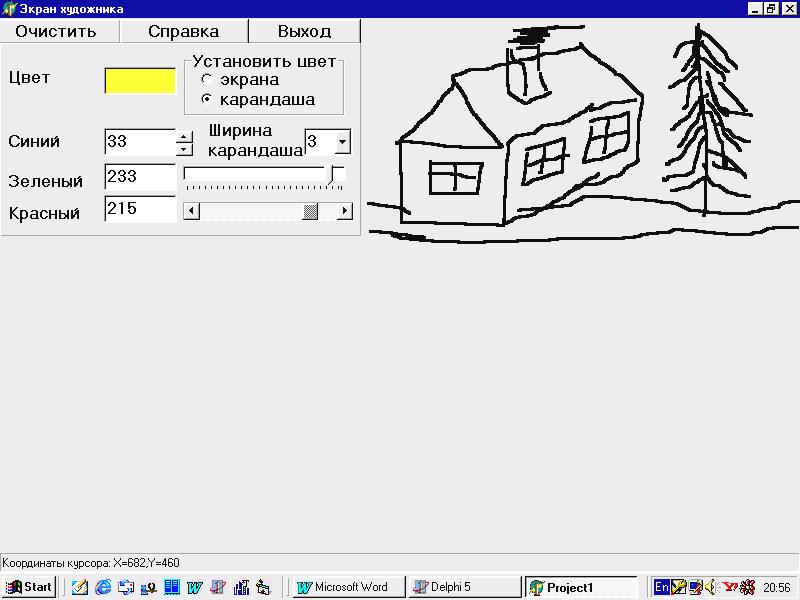Increase Синий value with the up spinner
800x600 pixels.
(x=184, y=137)
